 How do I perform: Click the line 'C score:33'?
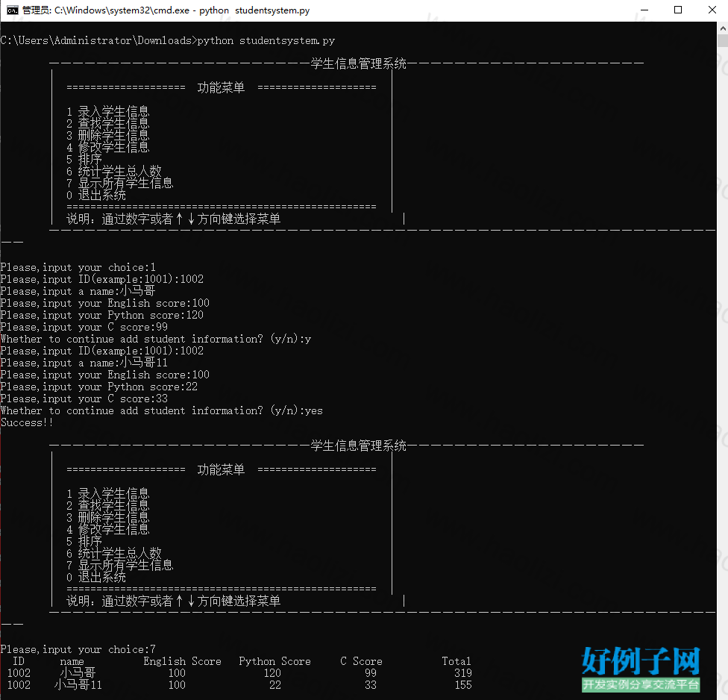pos(84,399)
